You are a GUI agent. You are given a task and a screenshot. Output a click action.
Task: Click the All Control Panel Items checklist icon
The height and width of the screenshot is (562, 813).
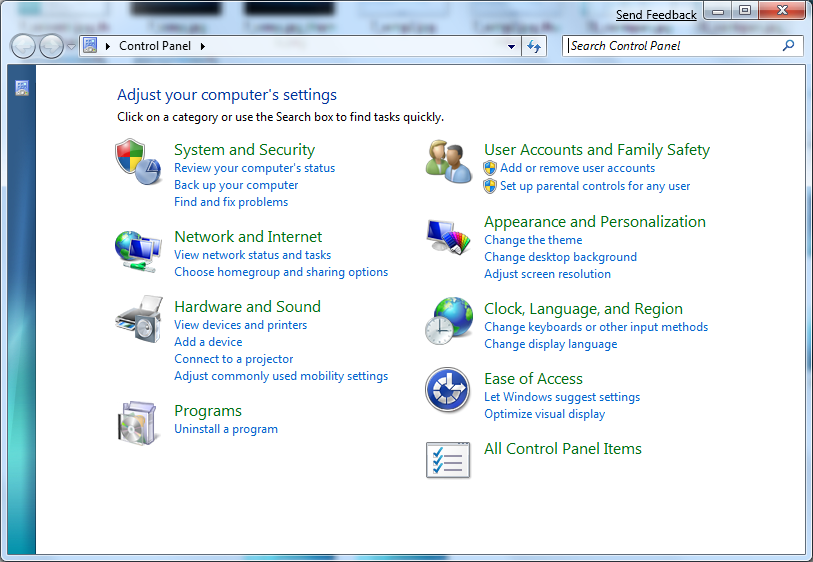[448, 460]
